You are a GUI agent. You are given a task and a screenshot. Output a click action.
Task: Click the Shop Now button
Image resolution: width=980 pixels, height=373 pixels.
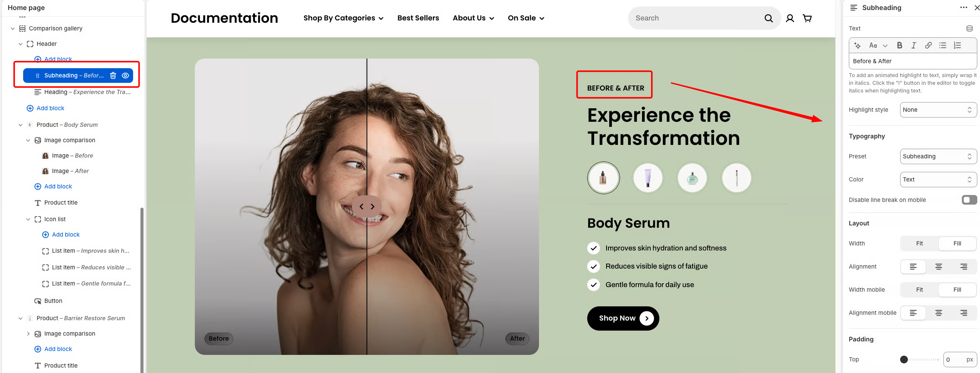tap(623, 318)
